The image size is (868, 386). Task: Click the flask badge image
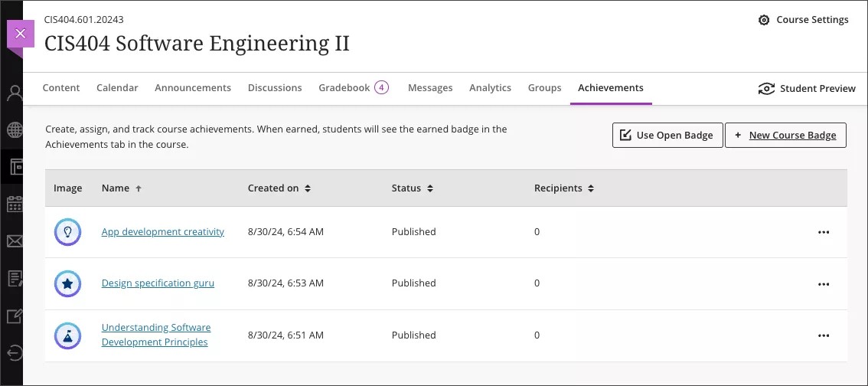[x=67, y=335]
